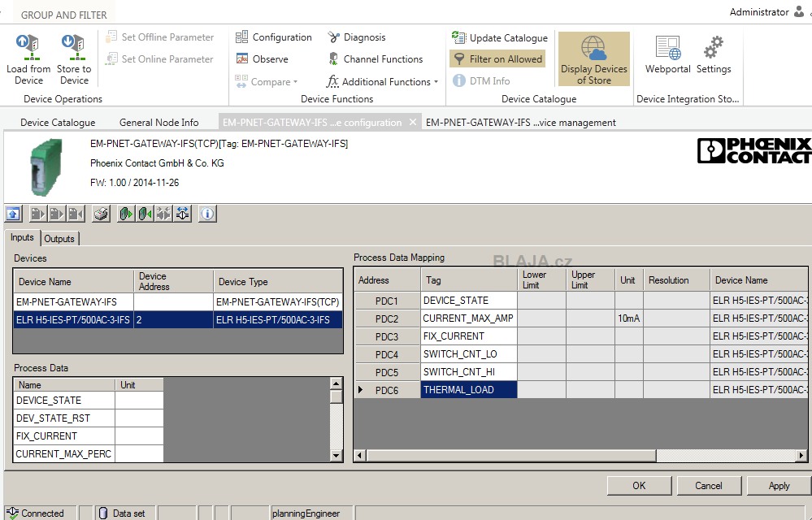Select PDC1 DEVICE_STATE tag cell
Screen dimensions: 812x520
[x=469, y=301]
